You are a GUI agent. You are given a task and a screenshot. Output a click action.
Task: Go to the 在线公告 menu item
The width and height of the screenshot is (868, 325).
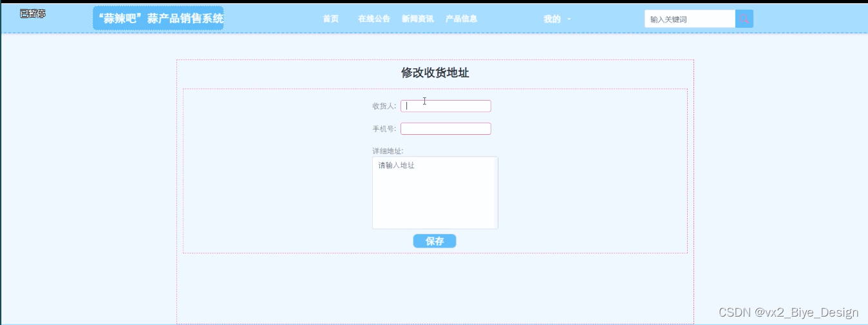click(x=374, y=19)
